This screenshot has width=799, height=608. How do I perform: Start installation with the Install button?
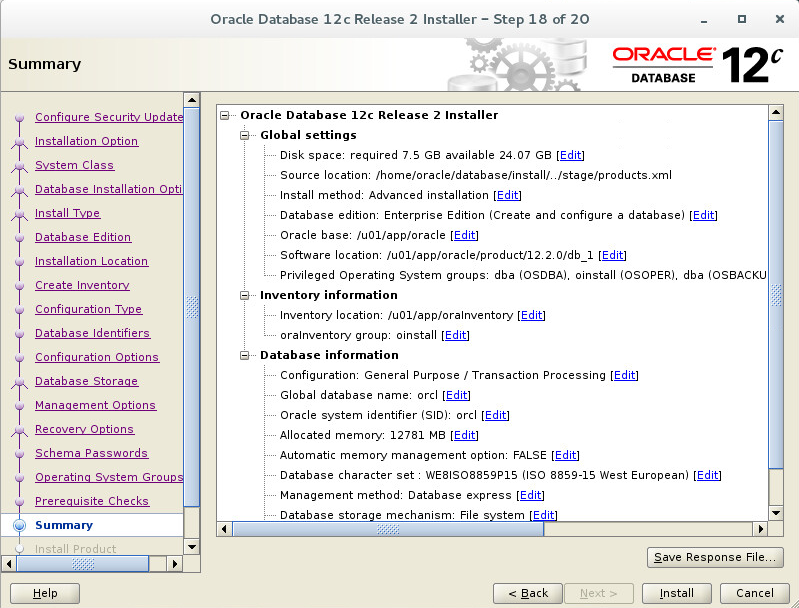677,593
